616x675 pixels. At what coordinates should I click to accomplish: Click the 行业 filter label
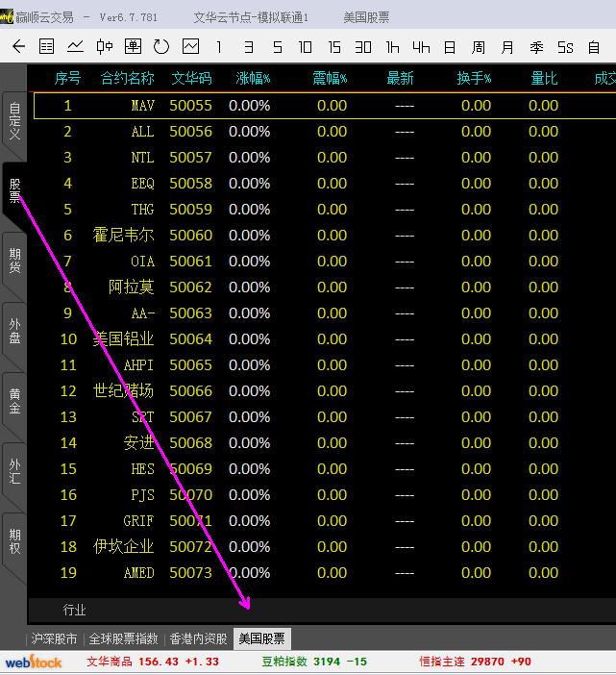pos(74,610)
